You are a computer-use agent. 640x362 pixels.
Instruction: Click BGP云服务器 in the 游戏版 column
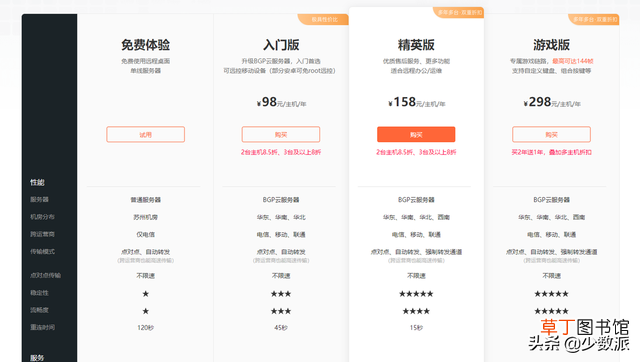pyautogui.click(x=551, y=200)
